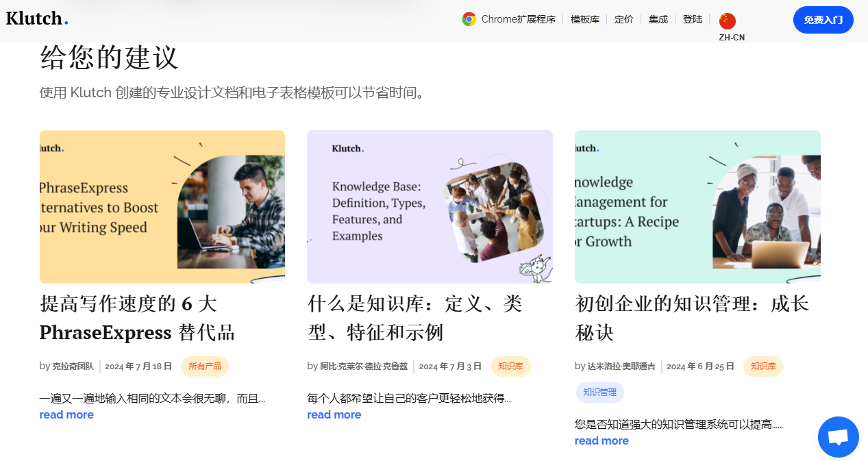This screenshot has height=461, width=868.
Task: Open the ZH-CN language selector
Action: [732, 38]
